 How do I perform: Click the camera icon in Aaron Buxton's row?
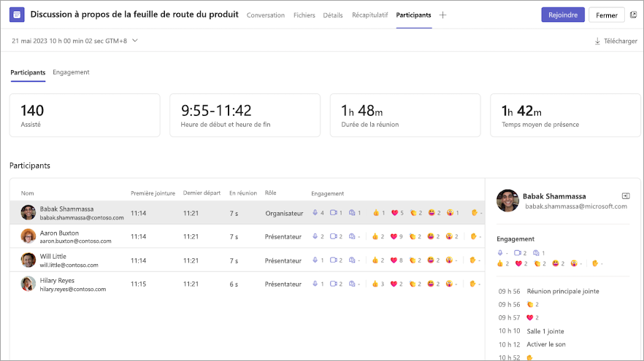coord(334,236)
